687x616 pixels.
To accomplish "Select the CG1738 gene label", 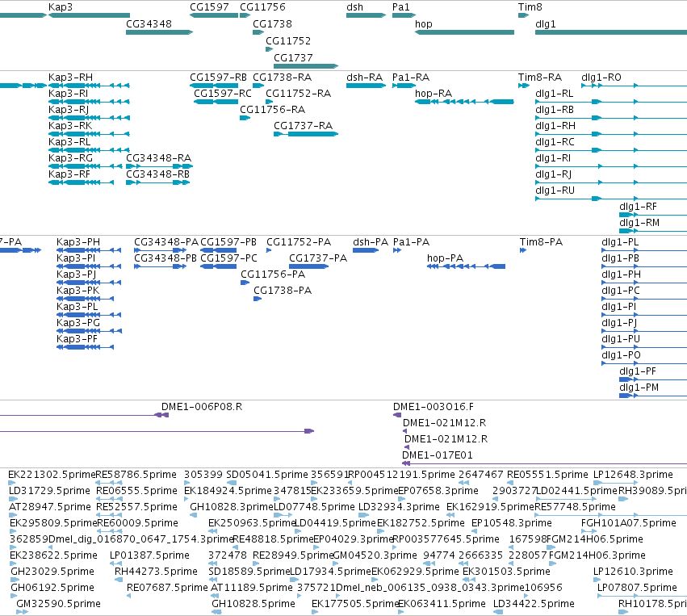I will coord(272,23).
